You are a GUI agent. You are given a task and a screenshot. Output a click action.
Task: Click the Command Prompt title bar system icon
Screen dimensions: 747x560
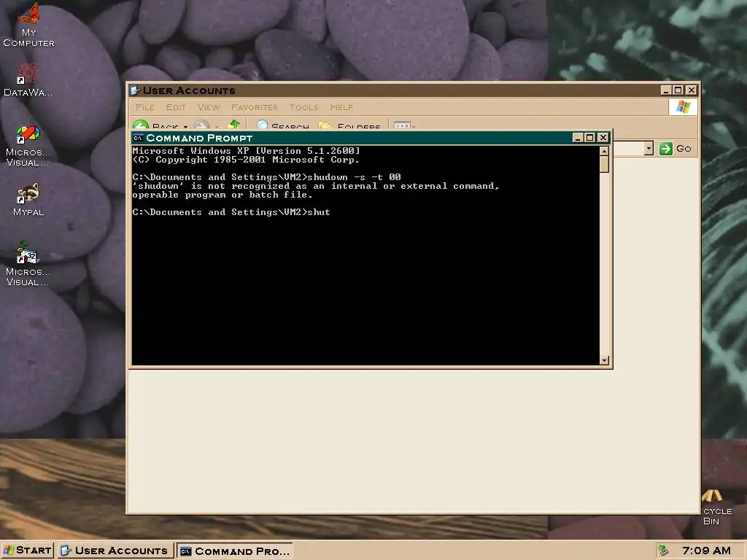point(138,138)
